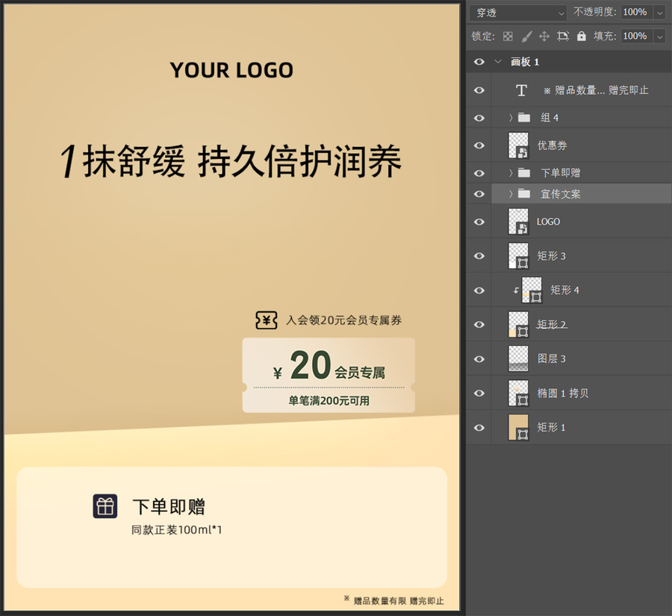Click folder icon of 组 4 group
Screen dimensions: 672x616
pos(523,117)
